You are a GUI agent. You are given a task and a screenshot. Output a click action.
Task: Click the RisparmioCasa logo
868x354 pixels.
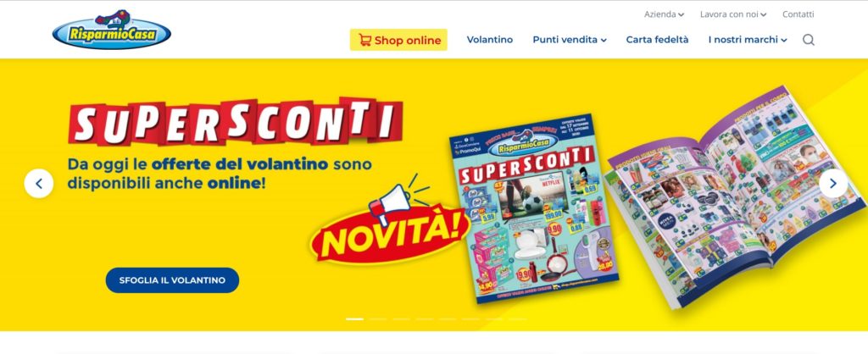coord(111,30)
